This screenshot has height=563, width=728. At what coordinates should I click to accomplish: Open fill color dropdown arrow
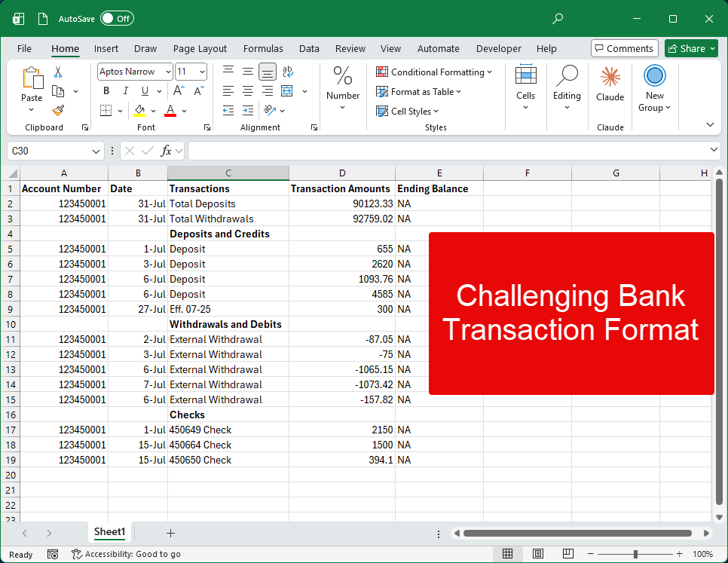[153, 111]
